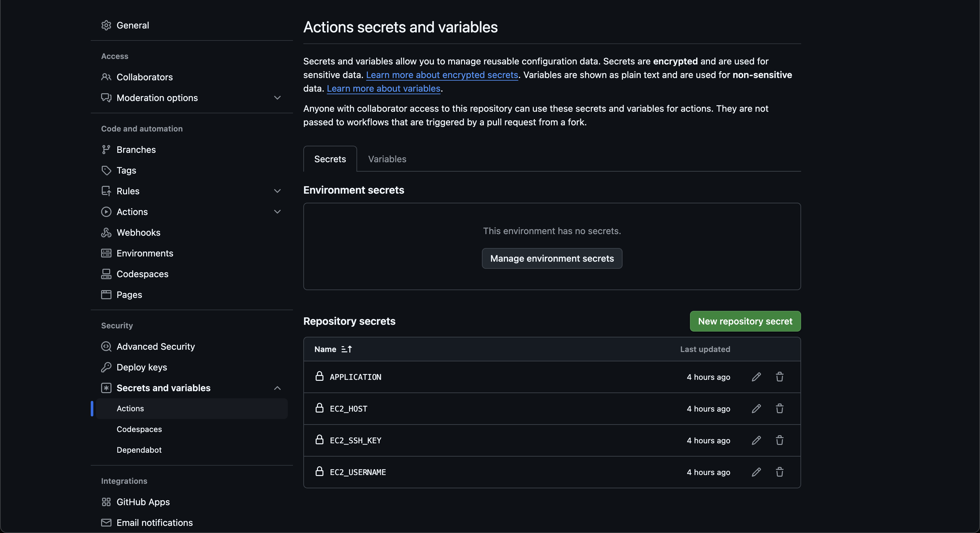Click Manage environment secrets button

tap(552, 258)
